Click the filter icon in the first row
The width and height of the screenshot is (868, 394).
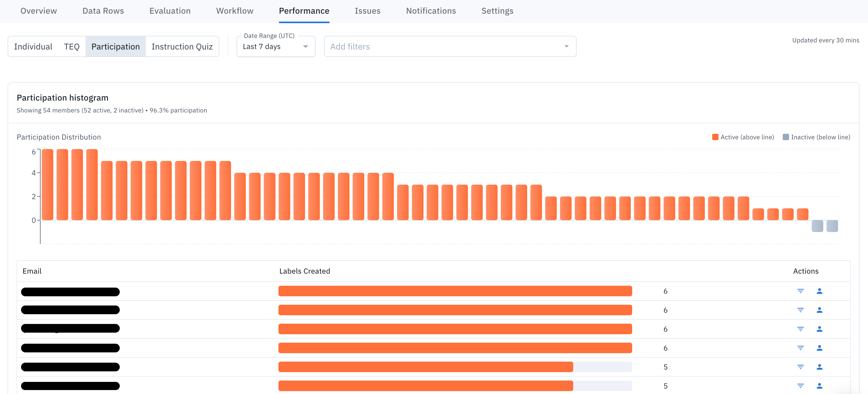click(x=801, y=291)
